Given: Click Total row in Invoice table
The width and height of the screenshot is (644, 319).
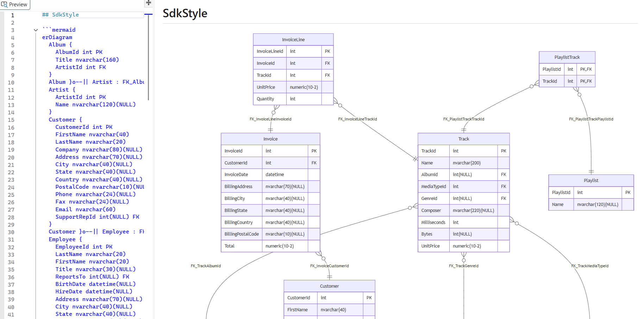Looking at the screenshot, I should coord(270,246).
